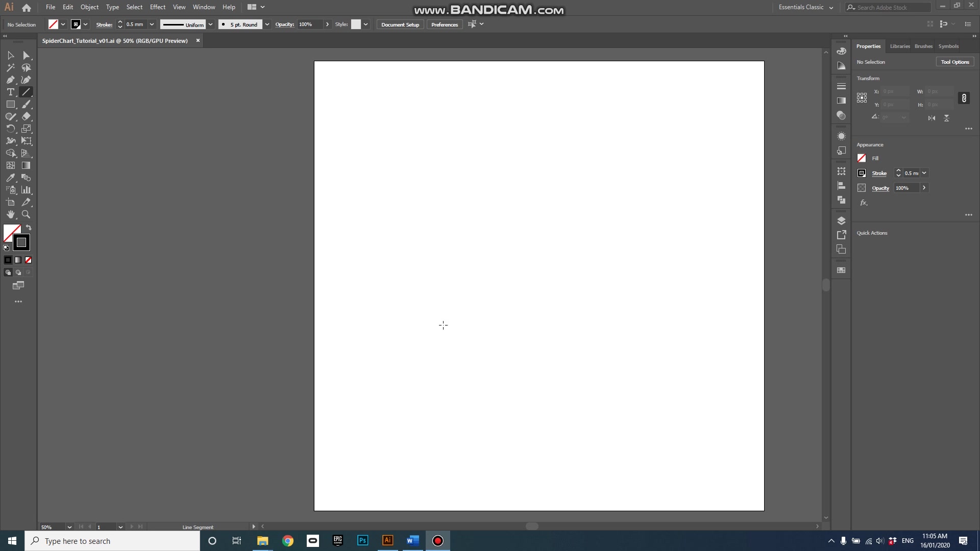
Task: Select the Selection tool arrow
Action: click(x=11, y=55)
